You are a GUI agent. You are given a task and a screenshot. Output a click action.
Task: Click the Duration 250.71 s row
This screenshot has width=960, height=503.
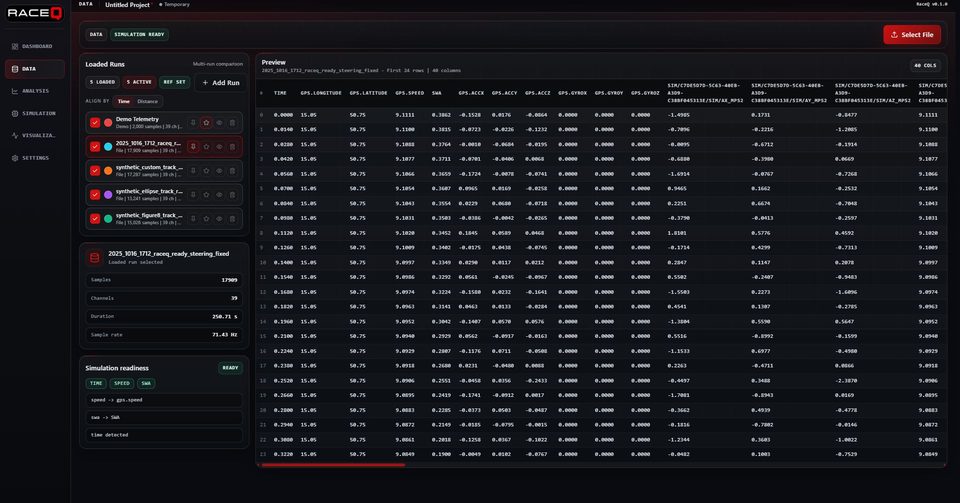[164, 316]
